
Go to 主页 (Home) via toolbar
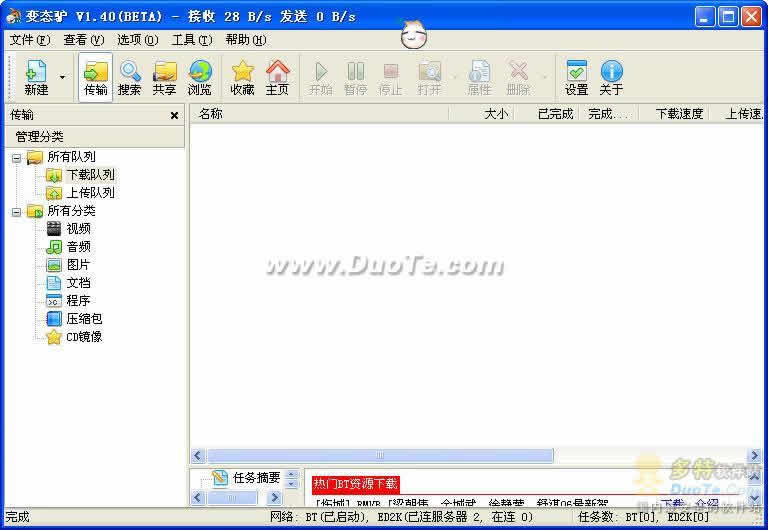[x=277, y=77]
